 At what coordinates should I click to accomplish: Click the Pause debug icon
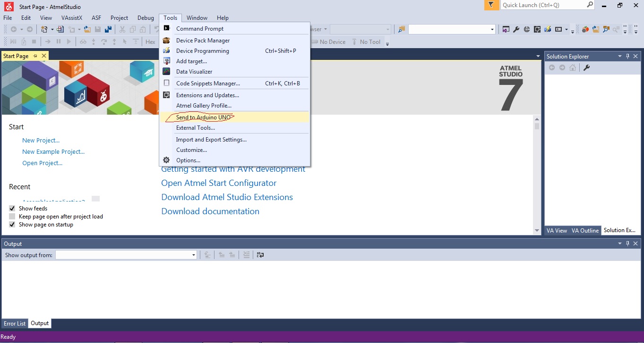tap(59, 42)
